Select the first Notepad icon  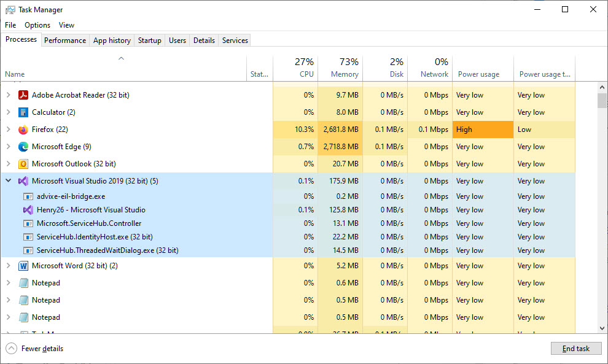point(25,282)
